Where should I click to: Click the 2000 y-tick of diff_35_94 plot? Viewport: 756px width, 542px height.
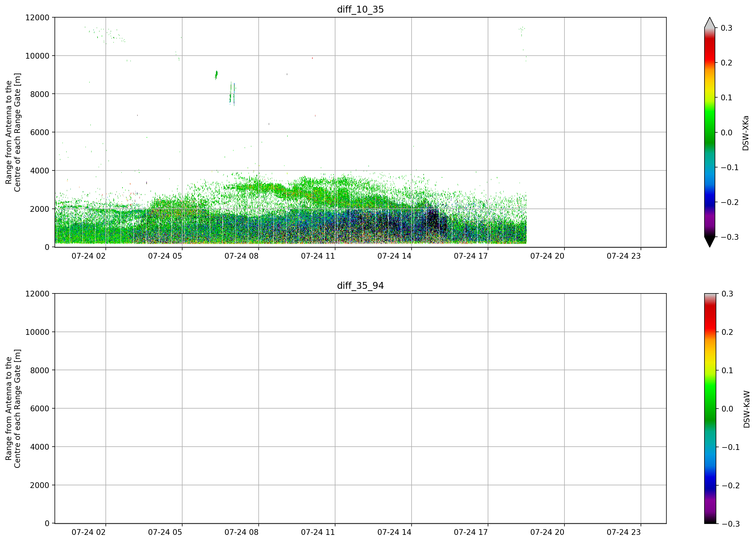pos(40,485)
